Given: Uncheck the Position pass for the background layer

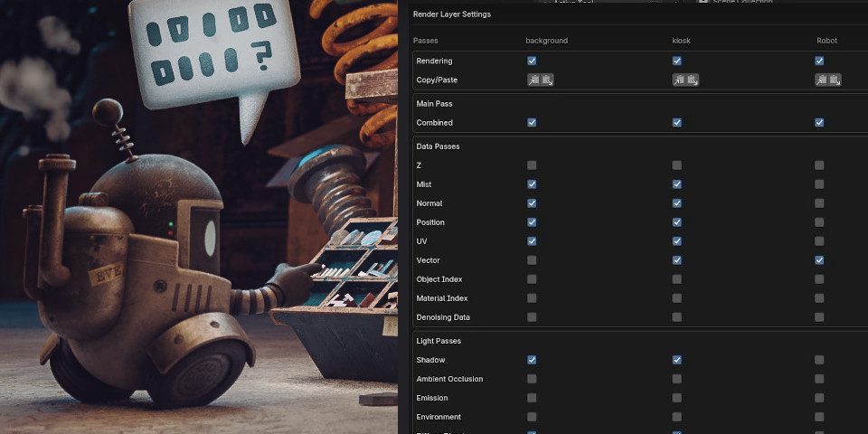Looking at the screenshot, I should [532, 222].
